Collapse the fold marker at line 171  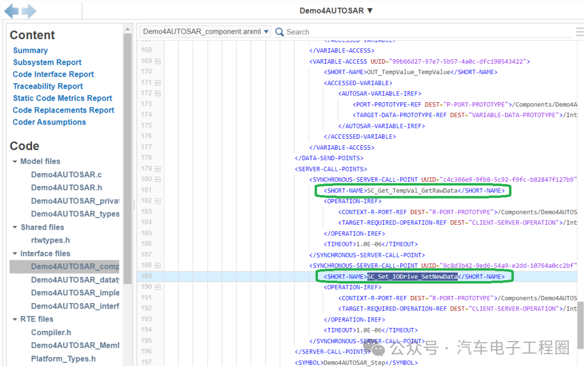[158, 83]
